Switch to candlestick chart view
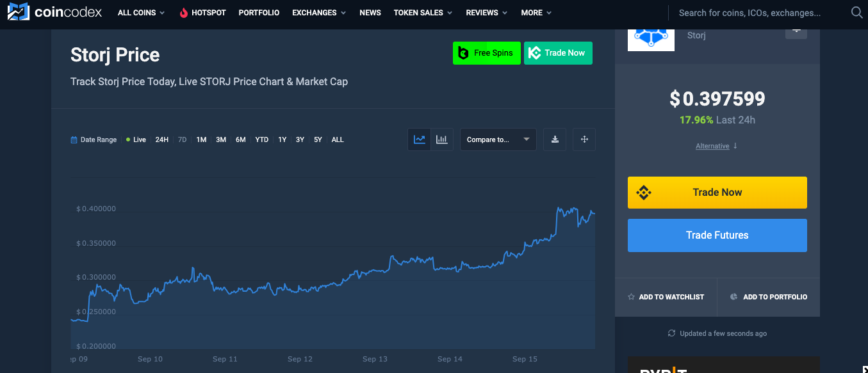This screenshot has height=373, width=868. 442,139
